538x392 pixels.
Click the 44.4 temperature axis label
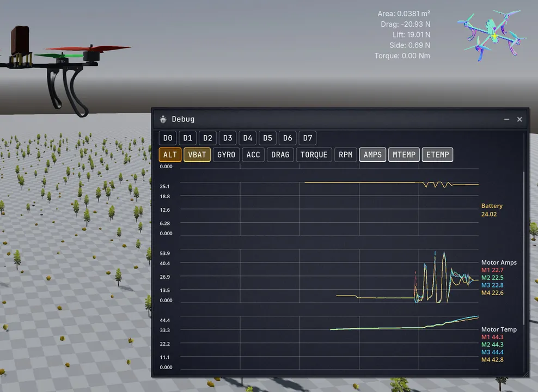click(x=164, y=320)
